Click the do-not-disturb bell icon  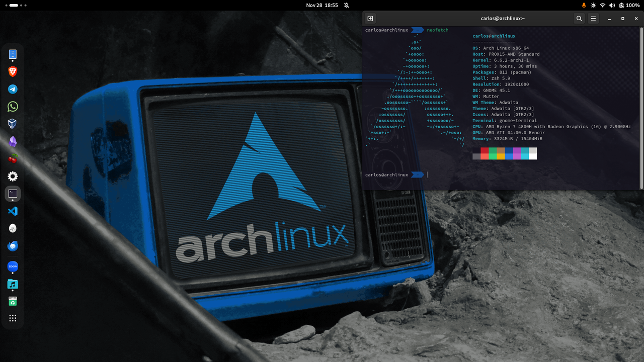347,5
